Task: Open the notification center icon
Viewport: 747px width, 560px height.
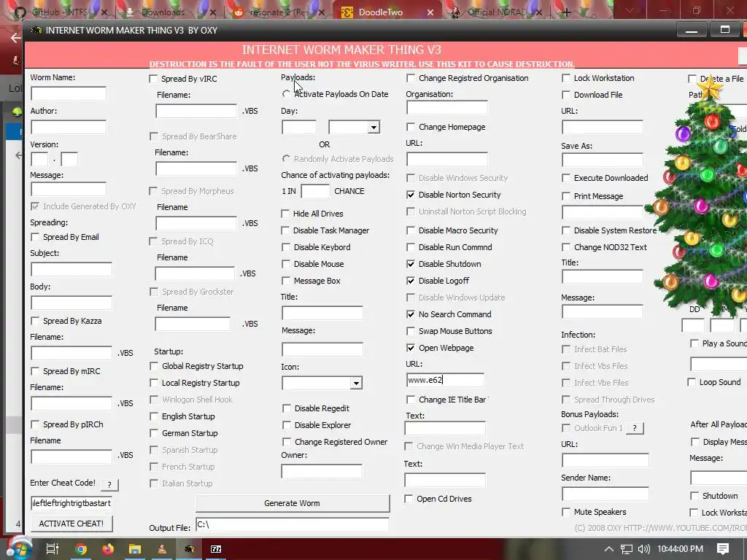Action: coord(723,549)
